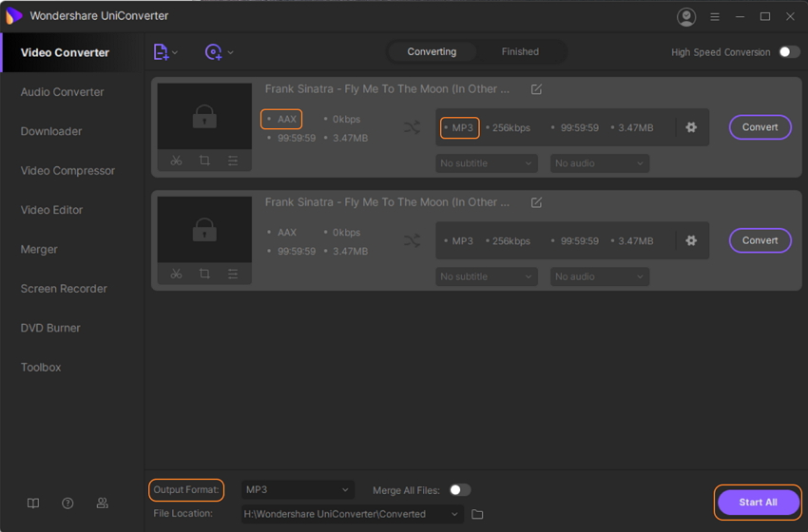Open output settings gear for second file
Image resolution: width=808 pixels, height=532 pixels.
point(691,240)
